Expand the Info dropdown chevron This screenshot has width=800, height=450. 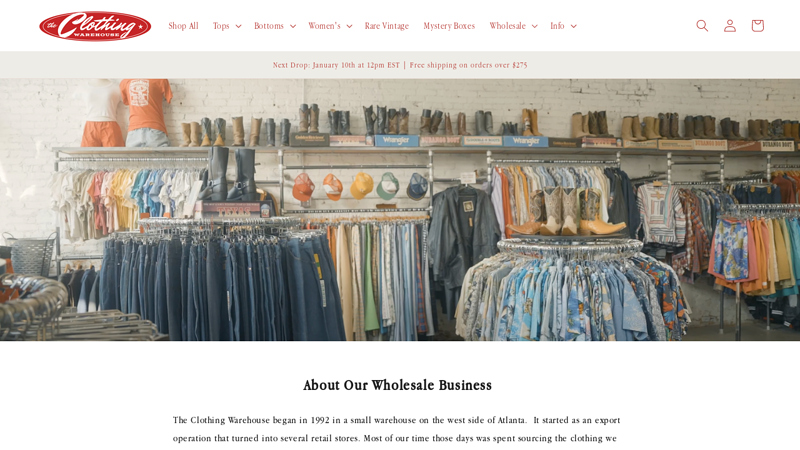(x=573, y=26)
